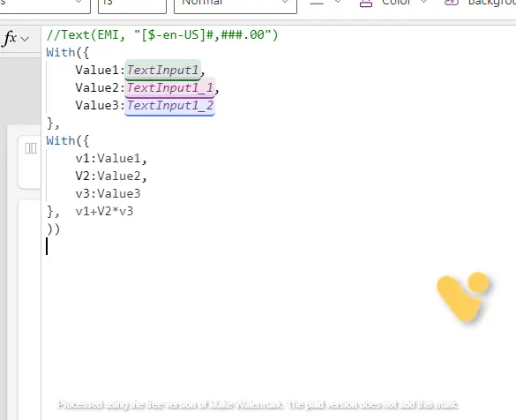Click the V2:Value2 line

pyautogui.click(x=111, y=176)
